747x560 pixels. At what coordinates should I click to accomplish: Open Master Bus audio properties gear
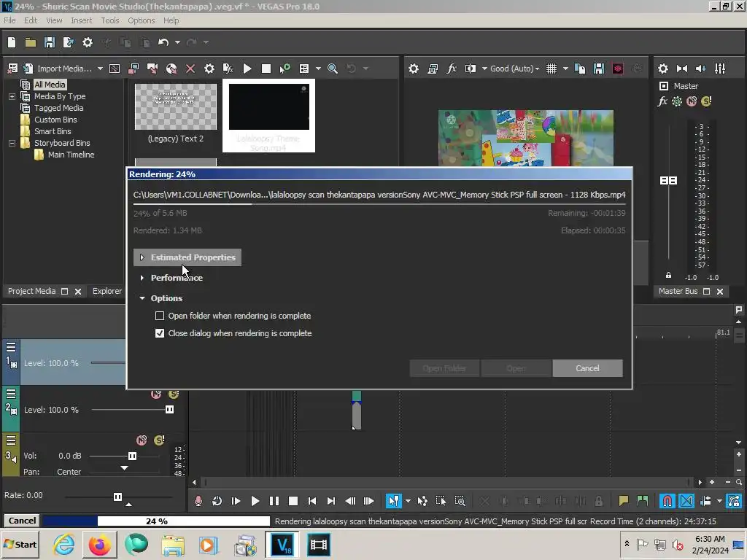(662, 69)
